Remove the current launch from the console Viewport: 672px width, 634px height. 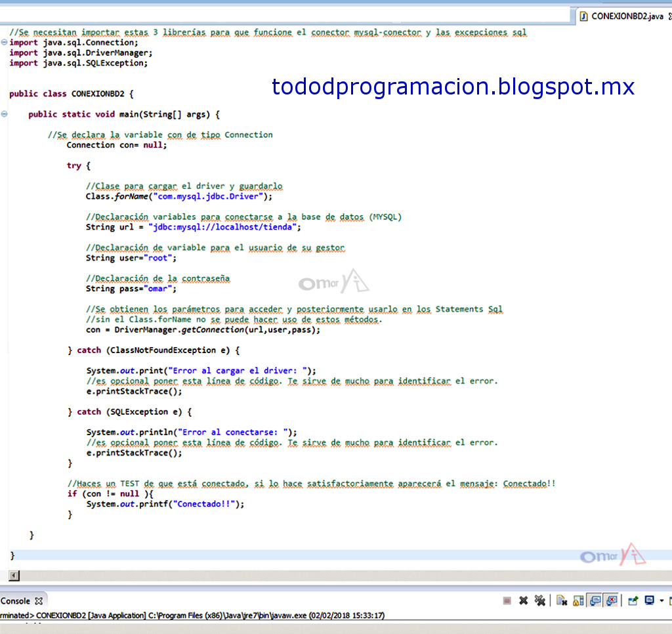click(523, 600)
